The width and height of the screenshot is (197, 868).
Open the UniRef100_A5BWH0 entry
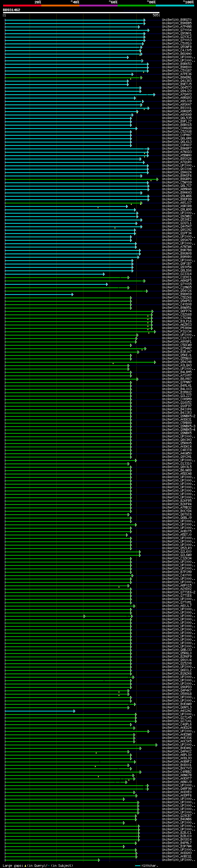(x=177, y=155)
